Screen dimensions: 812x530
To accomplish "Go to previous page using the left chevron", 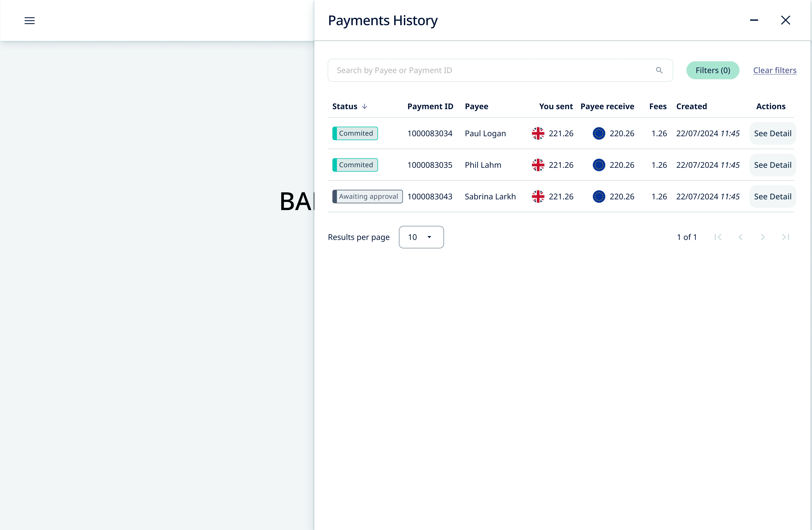I will coord(740,237).
